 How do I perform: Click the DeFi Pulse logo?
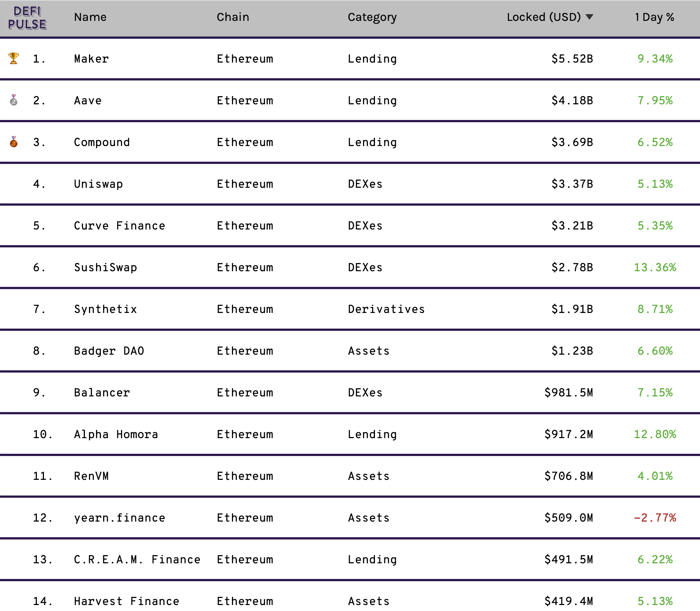(27, 18)
